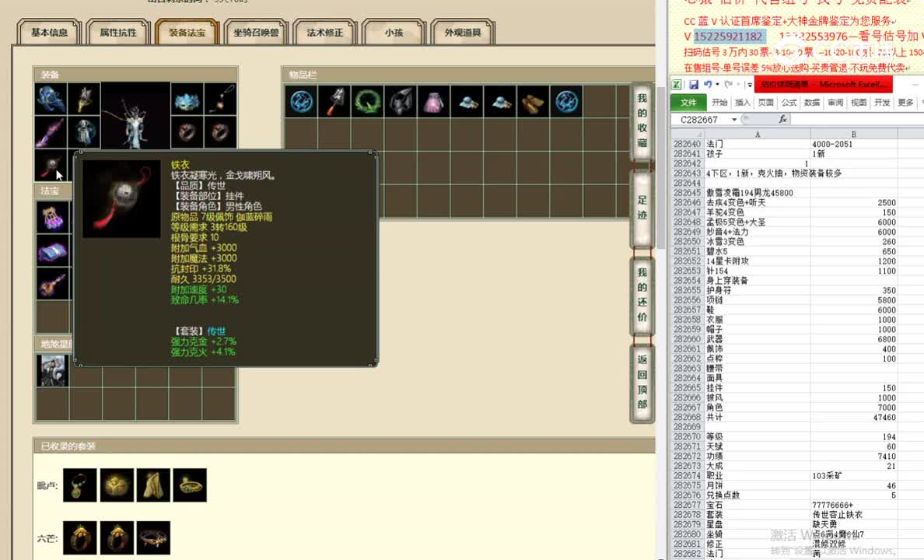Select the purple book treasure under 法宝
The image size is (924, 560).
click(52, 251)
